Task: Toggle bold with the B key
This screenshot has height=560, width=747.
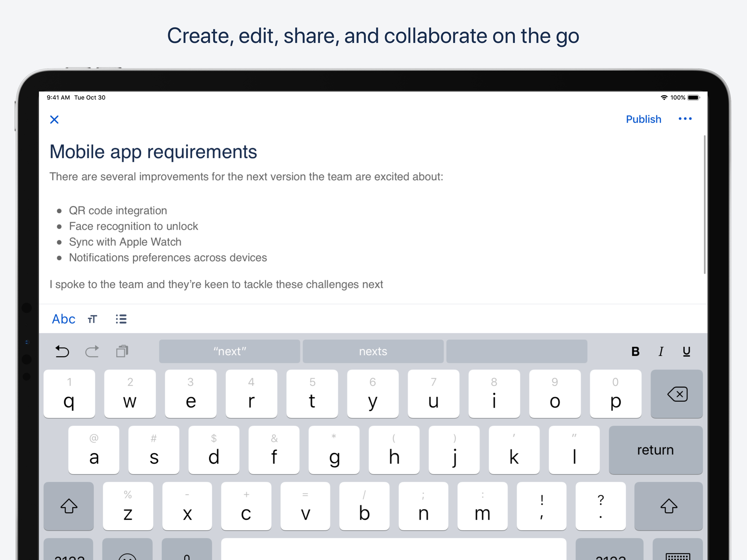Action: pyautogui.click(x=635, y=351)
